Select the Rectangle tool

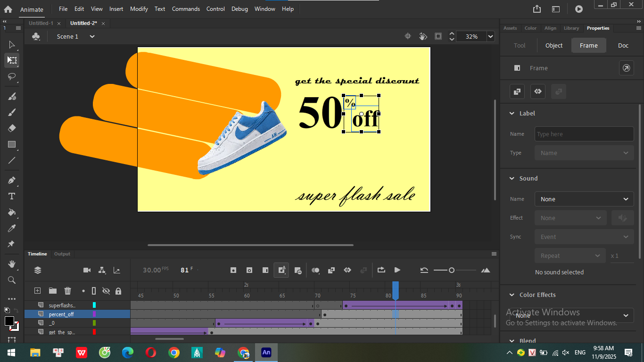pos(12,145)
